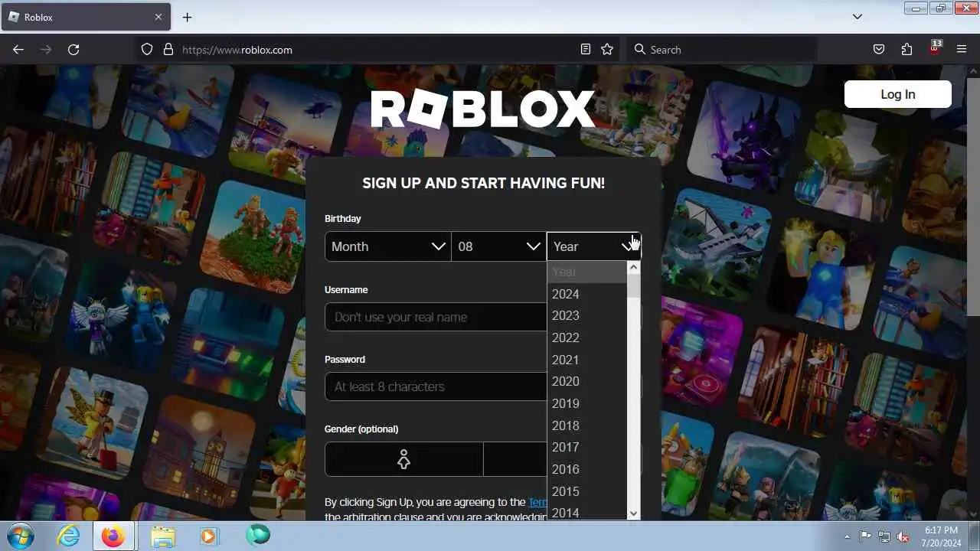
Task: Click the page vertical scrollbar thumb
Action: 973,196
